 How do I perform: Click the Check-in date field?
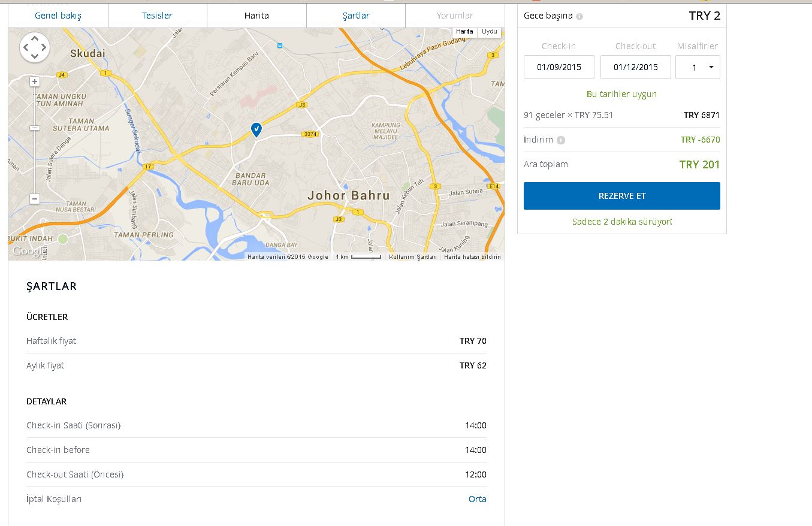(559, 67)
